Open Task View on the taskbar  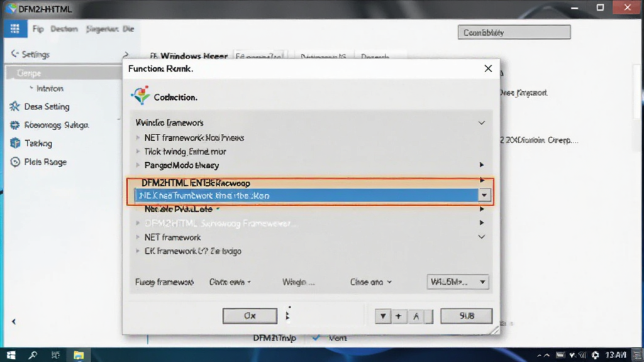(x=55, y=355)
